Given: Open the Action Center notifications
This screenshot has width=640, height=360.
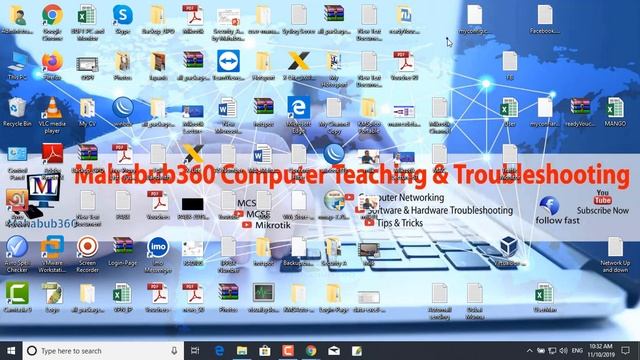Looking at the screenshot, I should tap(626, 351).
